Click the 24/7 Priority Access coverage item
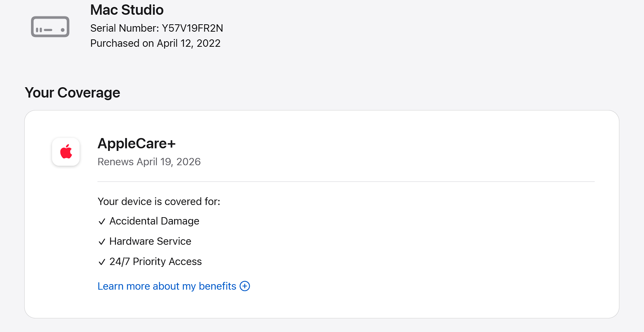This screenshot has width=644, height=332. pos(155,262)
